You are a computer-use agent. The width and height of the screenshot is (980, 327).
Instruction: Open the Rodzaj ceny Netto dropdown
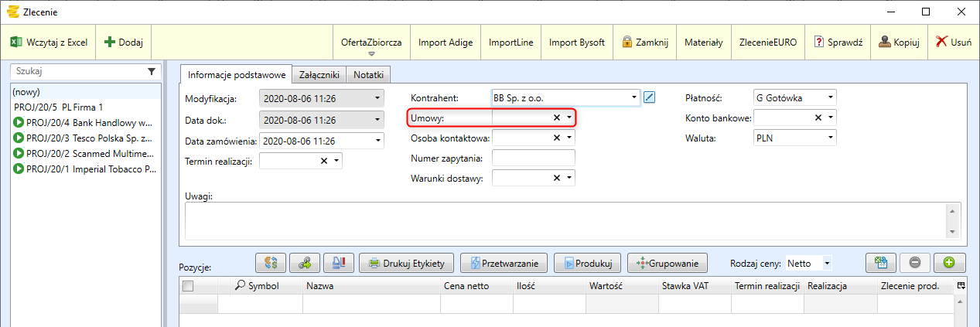(826, 263)
